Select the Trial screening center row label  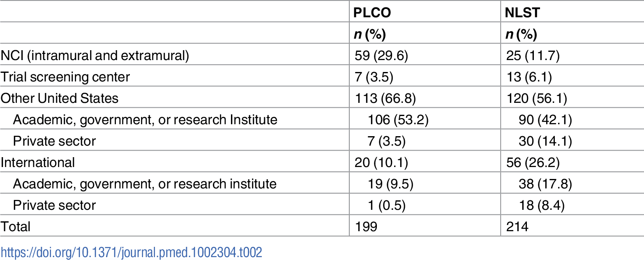pos(65,77)
